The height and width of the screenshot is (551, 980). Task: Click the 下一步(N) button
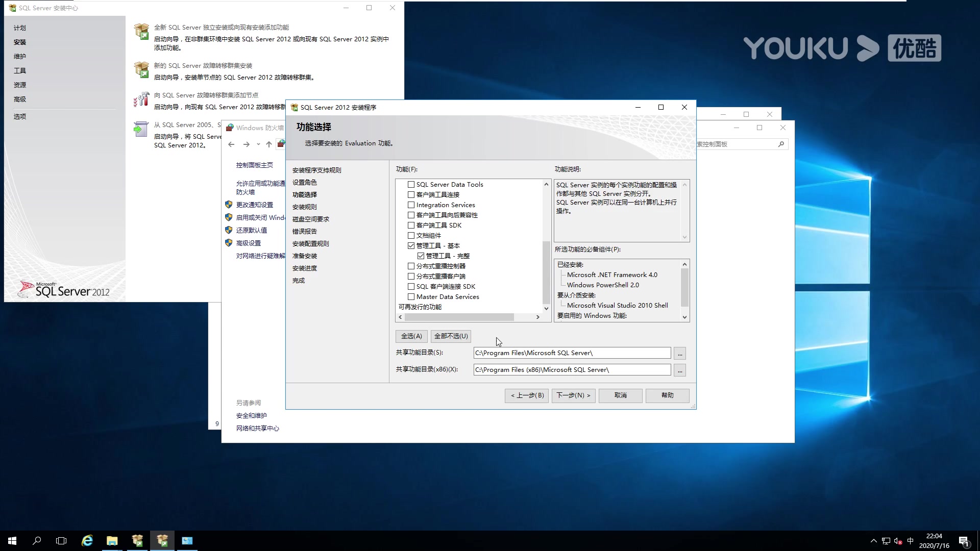click(x=573, y=395)
